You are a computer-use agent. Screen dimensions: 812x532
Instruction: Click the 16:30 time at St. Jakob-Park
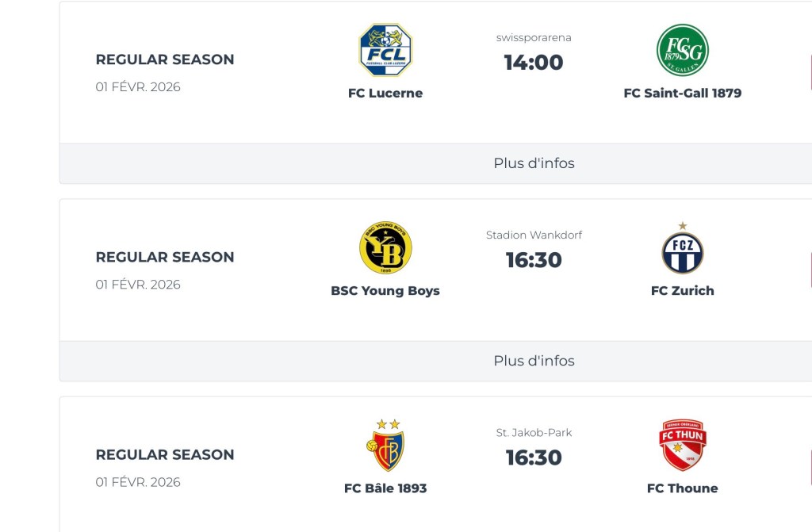[534, 457]
